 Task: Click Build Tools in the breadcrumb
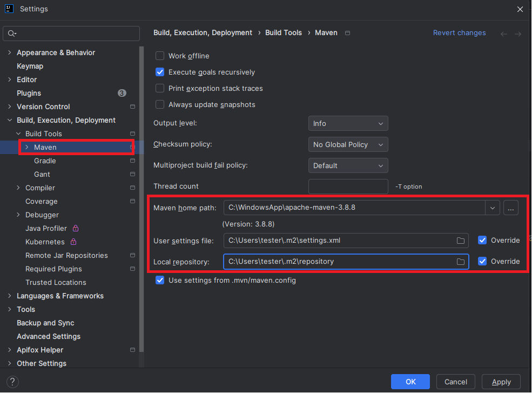pyautogui.click(x=284, y=32)
